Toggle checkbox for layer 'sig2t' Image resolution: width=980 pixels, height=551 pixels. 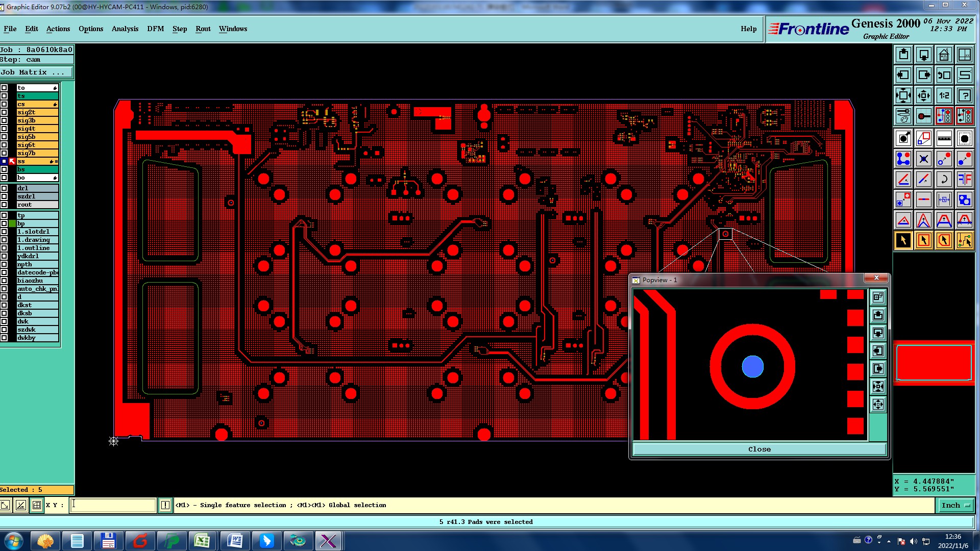point(4,112)
